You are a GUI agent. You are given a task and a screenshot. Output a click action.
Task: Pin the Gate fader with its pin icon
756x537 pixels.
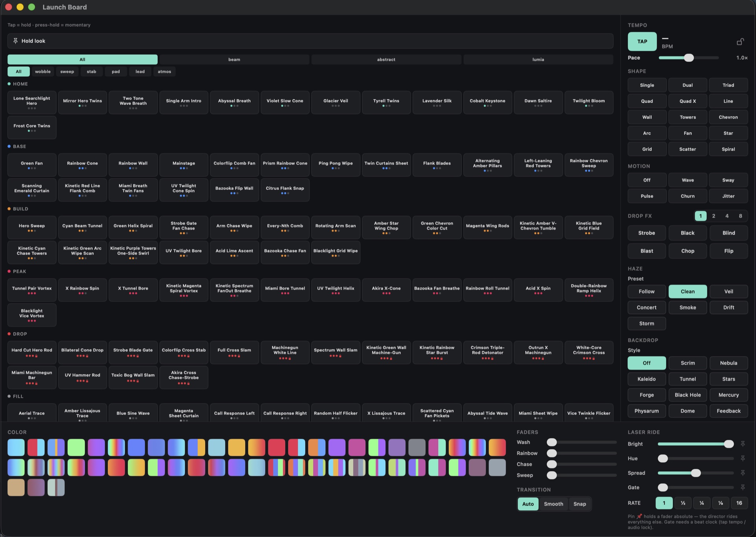pyautogui.click(x=743, y=487)
